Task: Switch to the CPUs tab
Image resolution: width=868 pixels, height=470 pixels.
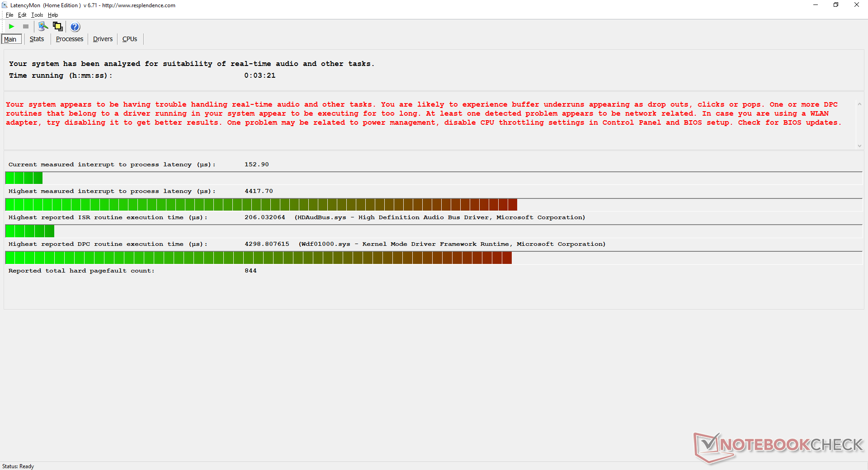Action: (130, 39)
